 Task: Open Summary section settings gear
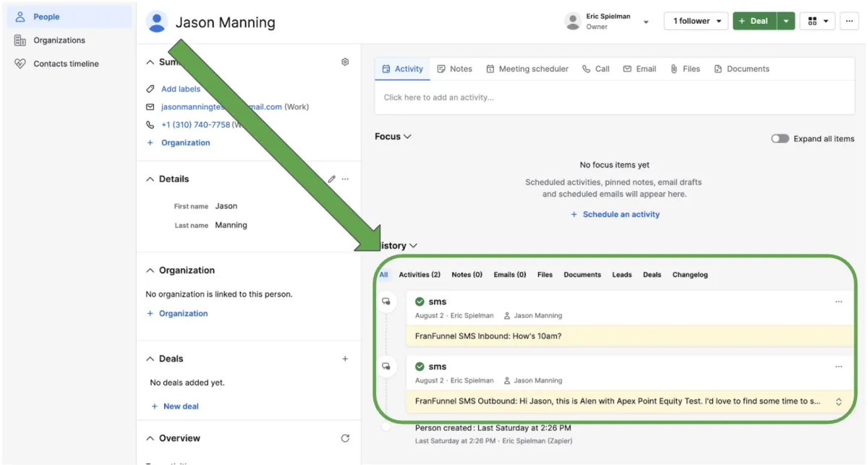[345, 61]
